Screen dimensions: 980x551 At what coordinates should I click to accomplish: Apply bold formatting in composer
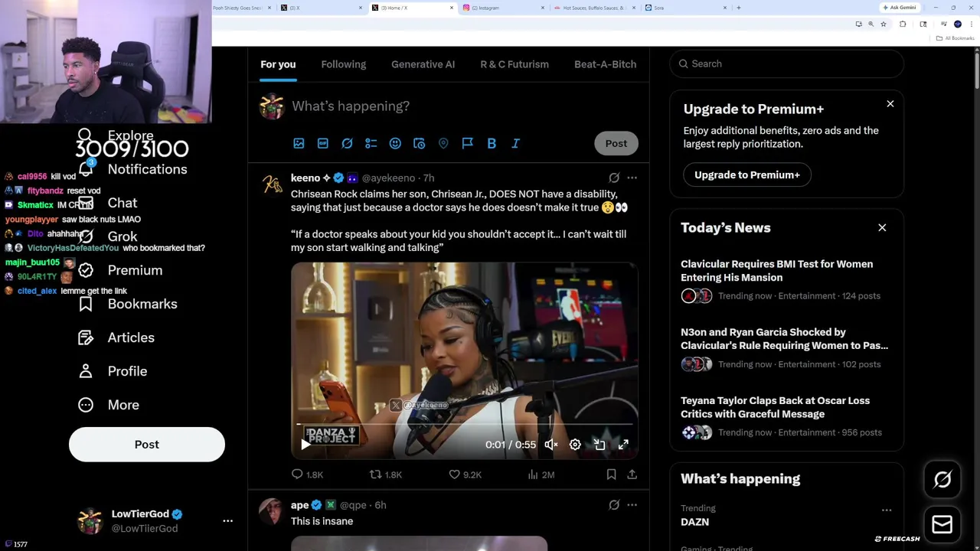point(492,143)
